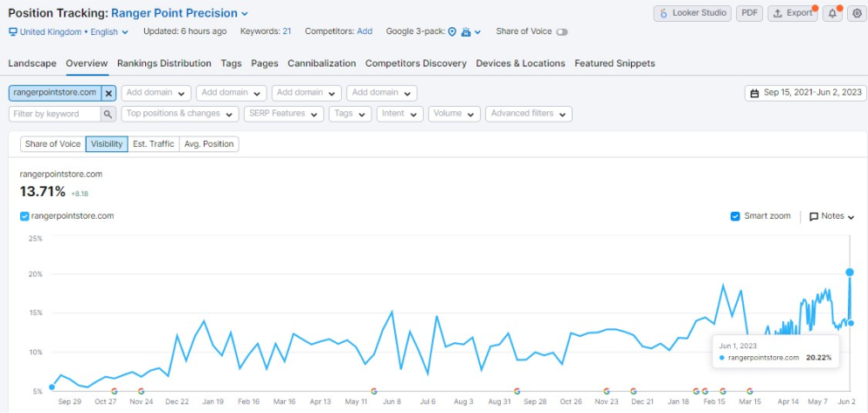868x413 pixels.
Task: Toggle the Smart zoom checkbox
Action: point(735,216)
